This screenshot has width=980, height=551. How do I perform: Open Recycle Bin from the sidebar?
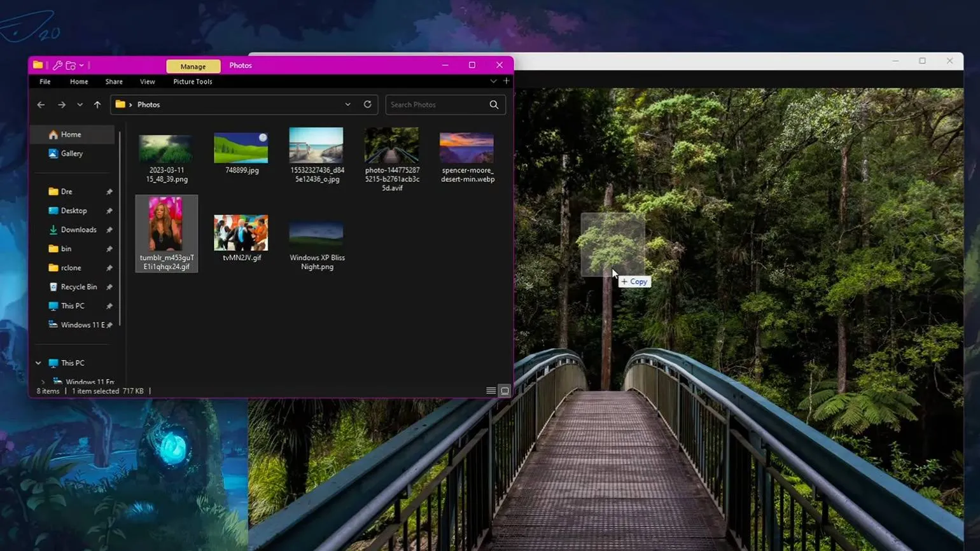78,287
